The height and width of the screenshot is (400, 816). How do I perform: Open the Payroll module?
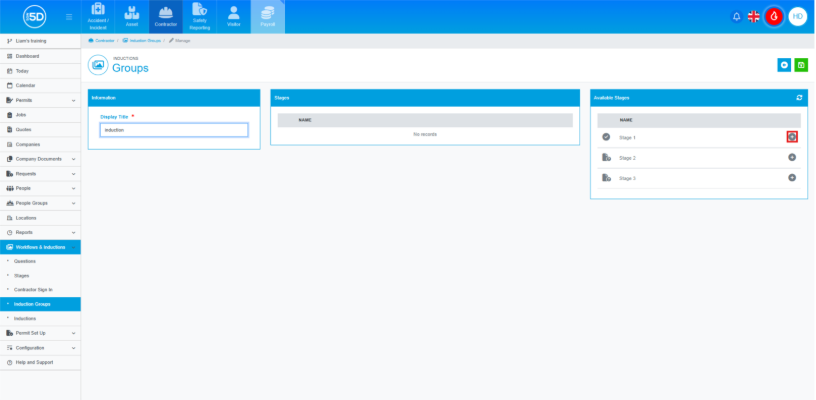pyautogui.click(x=267, y=17)
